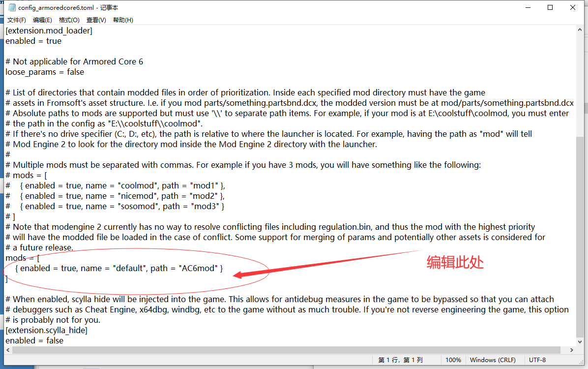
Task: Maximize the Notepad window
Action: pyautogui.click(x=550, y=8)
